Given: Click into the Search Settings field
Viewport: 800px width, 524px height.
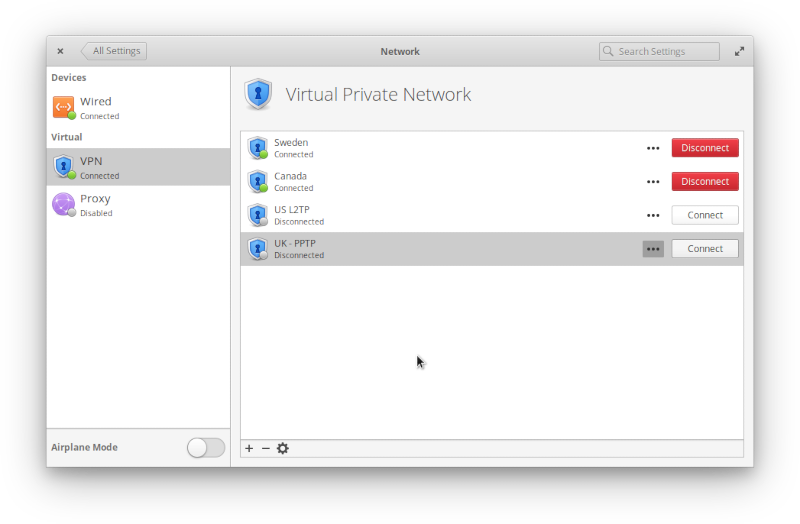Looking at the screenshot, I should pos(659,52).
